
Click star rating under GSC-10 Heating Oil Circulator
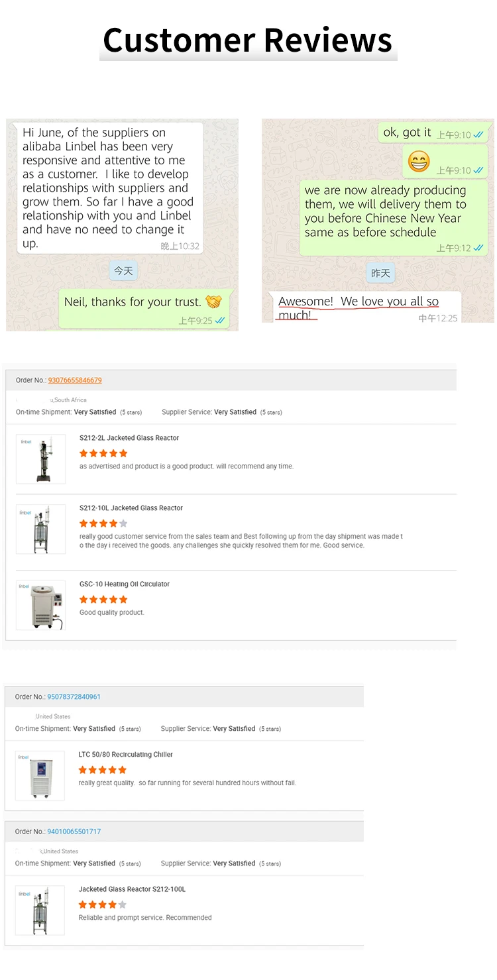pos(103,600)
